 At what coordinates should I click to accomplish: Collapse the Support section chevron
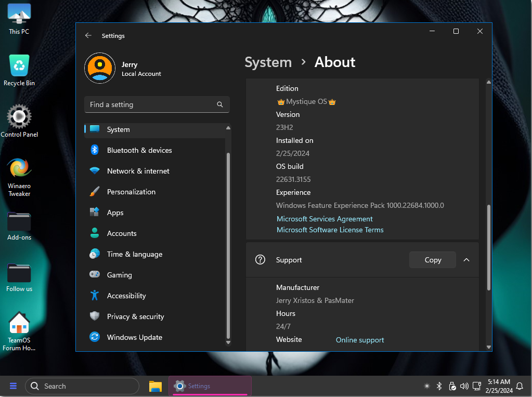pyautogui.click(x=466, y=260)
